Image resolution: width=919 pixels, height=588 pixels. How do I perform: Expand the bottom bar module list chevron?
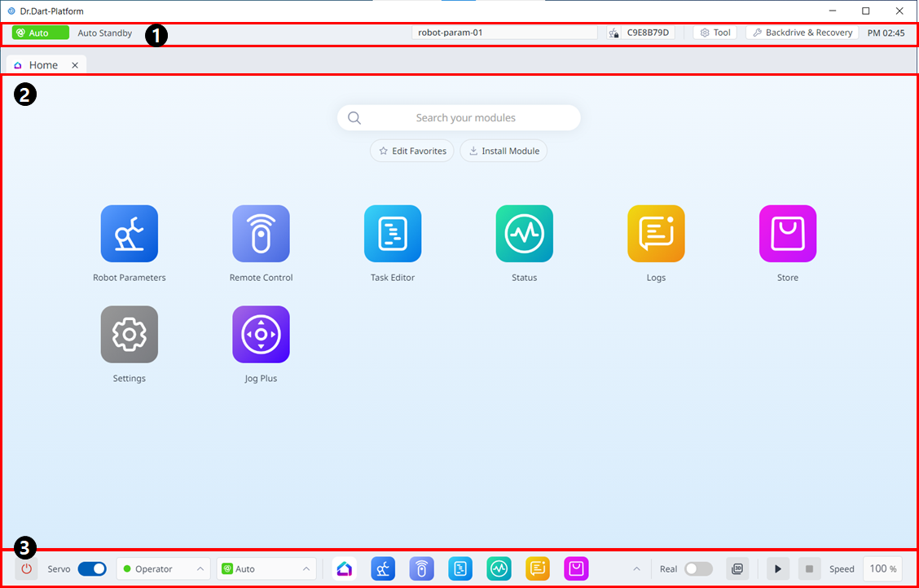coord(636,568)
